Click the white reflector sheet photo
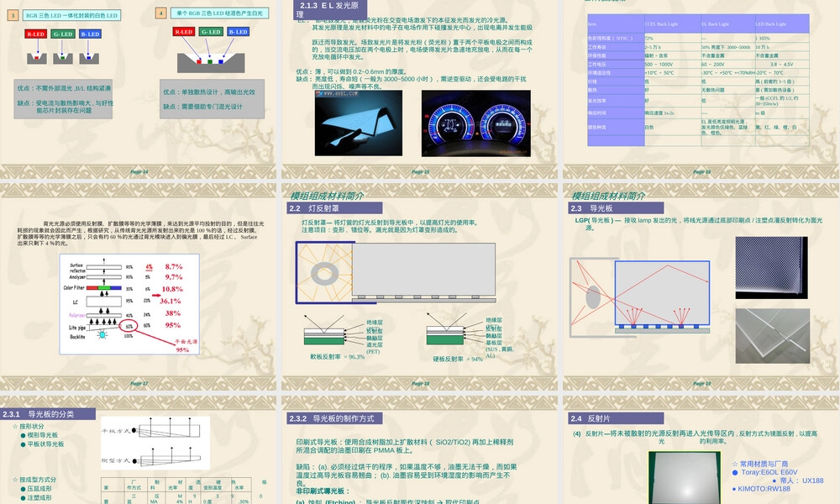The image size is (840, 504). point(684,478)
